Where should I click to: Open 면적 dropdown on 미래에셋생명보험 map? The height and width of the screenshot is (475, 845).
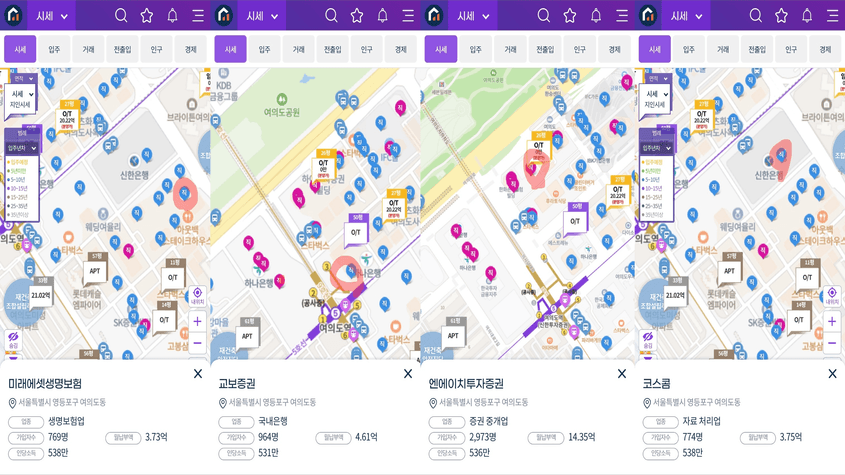23,79
